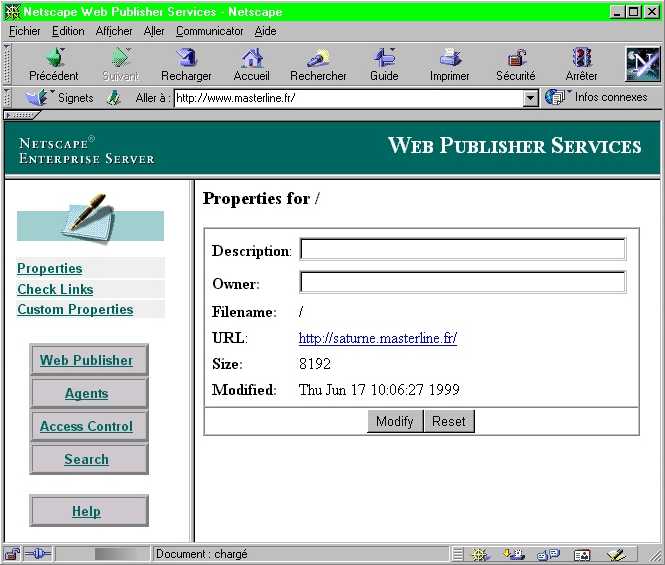
Task: Open the Search section button
Action: 89,459
